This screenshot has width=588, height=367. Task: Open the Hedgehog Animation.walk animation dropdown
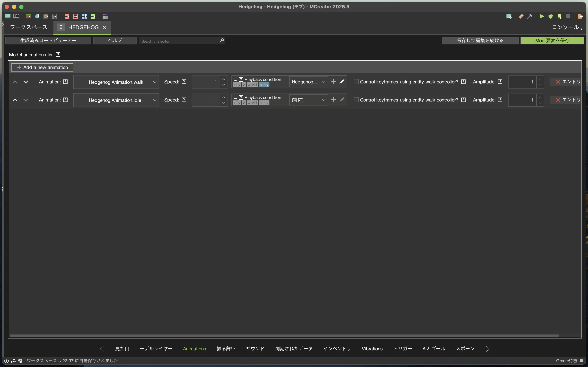pos(116,82)
